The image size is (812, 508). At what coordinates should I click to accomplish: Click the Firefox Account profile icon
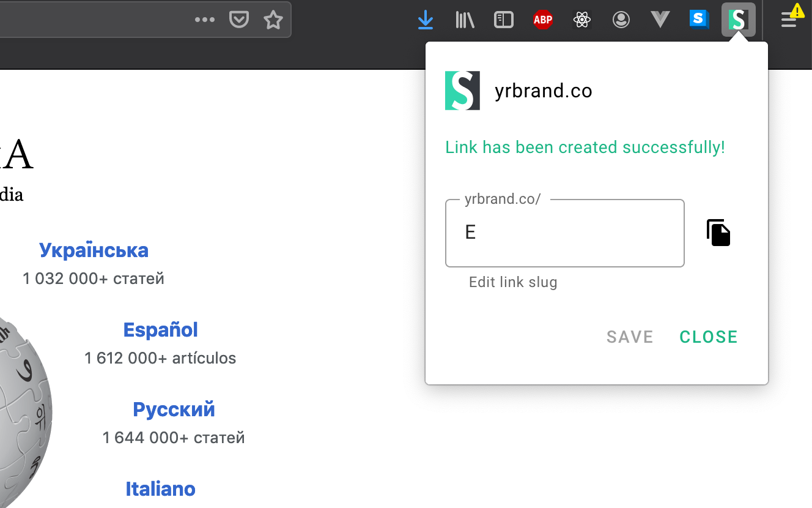621,20
